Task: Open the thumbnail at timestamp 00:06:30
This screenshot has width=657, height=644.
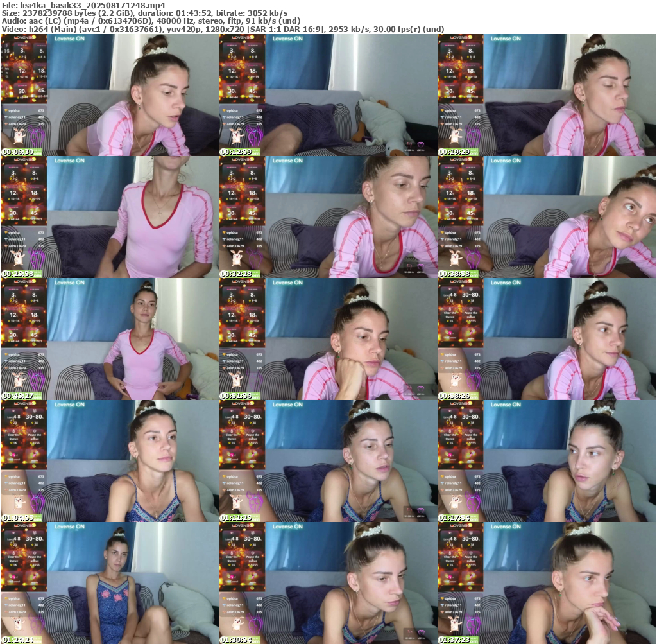Action: tap(110, 95)
